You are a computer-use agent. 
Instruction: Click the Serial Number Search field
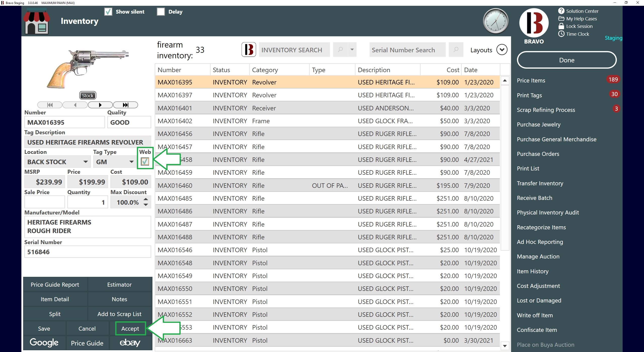pos(408,50)
